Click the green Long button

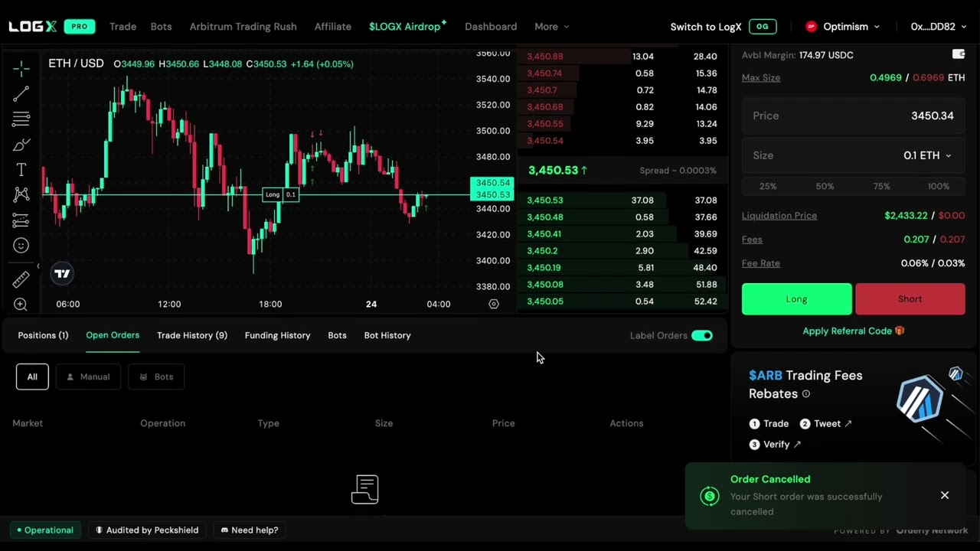tap(796, 299)
